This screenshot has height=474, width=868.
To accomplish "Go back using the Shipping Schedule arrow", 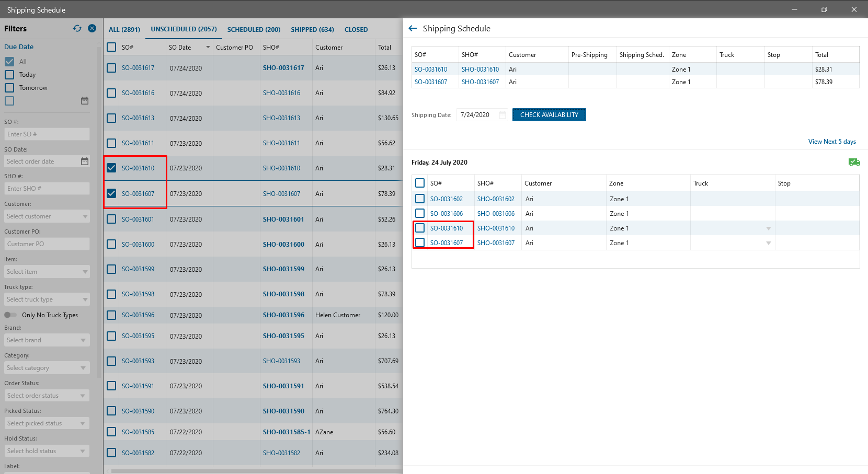I will click(413, 28).
